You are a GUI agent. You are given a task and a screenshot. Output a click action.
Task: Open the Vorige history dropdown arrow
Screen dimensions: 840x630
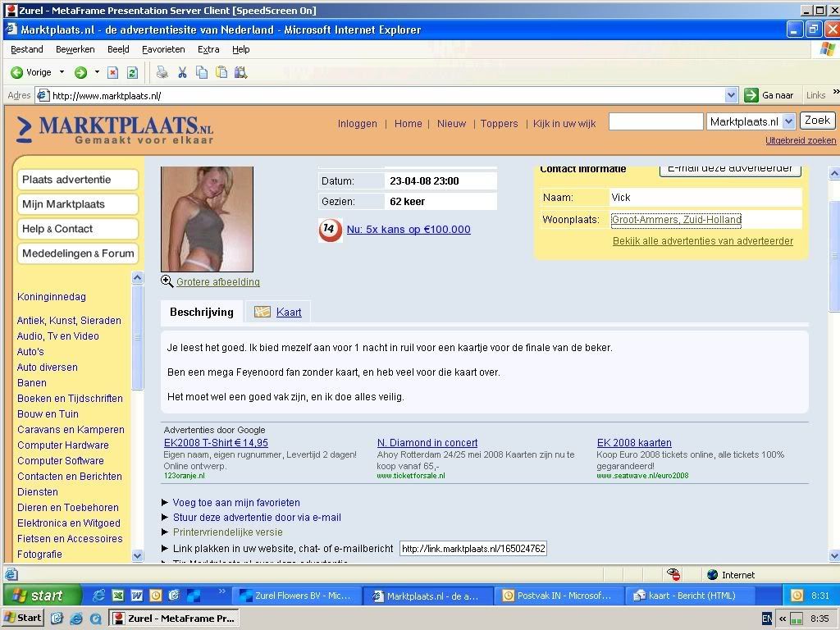pyautogui.click(x=62, y=72)
